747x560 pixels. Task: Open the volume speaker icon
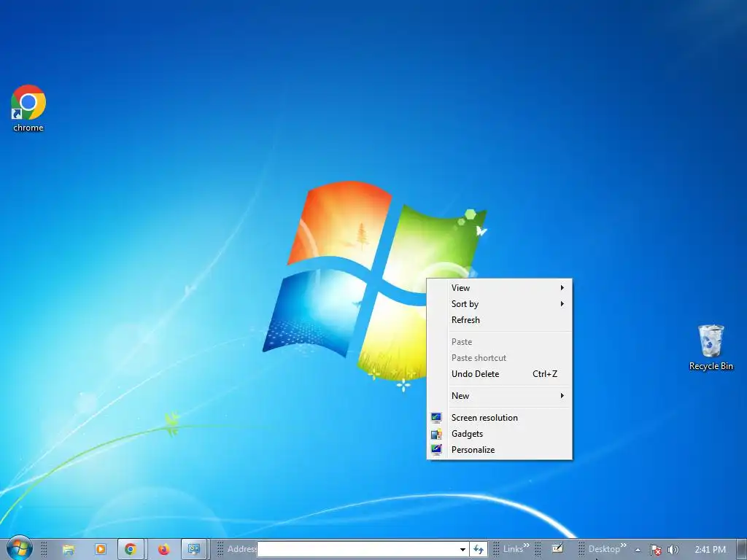point(673,550)
